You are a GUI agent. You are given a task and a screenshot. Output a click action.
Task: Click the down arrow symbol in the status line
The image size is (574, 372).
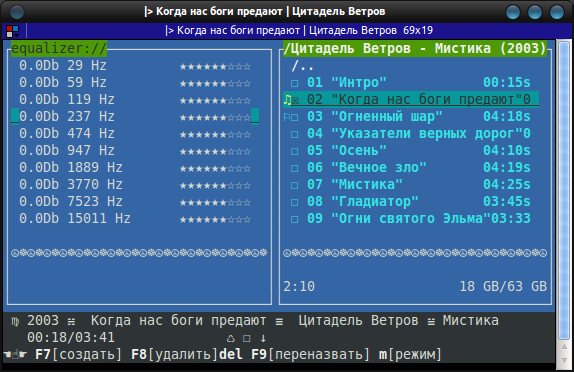click(263, 338)
